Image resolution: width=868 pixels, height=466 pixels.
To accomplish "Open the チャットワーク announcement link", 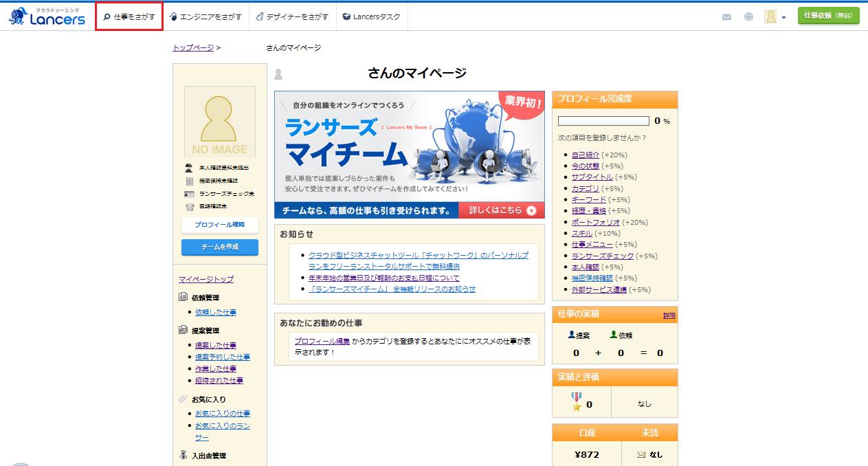I will 419,260.
